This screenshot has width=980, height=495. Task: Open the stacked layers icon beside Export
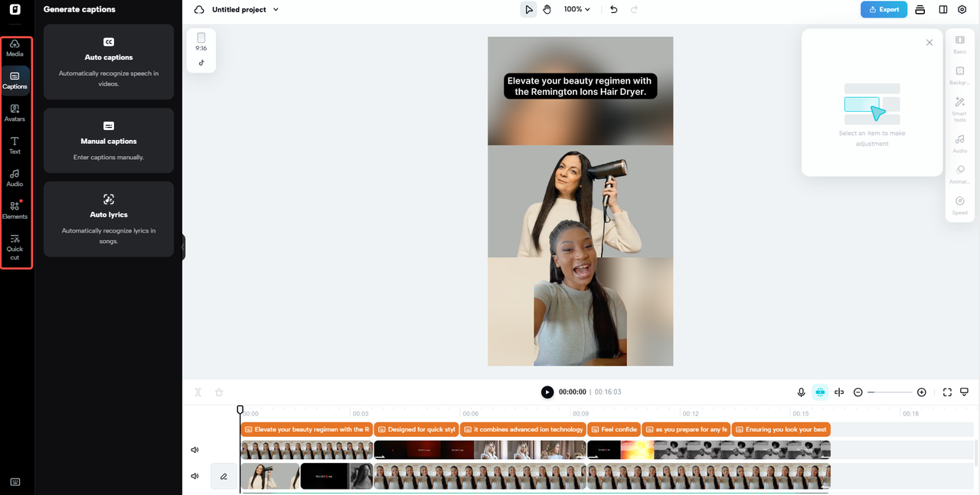pyautogui.click(x=920, y=9)
